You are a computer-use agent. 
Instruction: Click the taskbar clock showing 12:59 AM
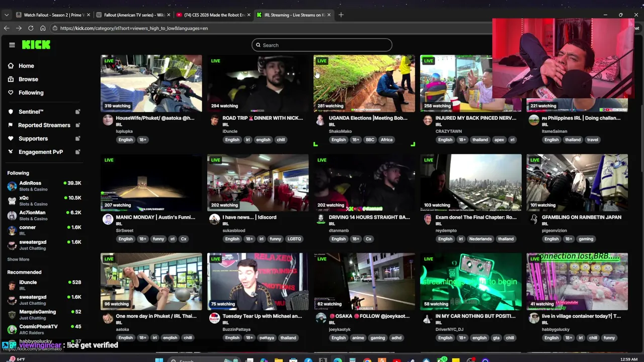coord(629,359)
